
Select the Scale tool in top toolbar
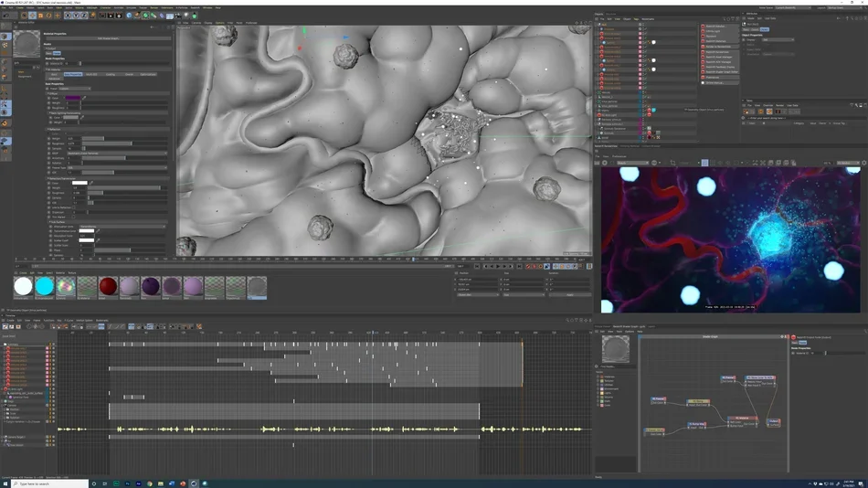40,16
